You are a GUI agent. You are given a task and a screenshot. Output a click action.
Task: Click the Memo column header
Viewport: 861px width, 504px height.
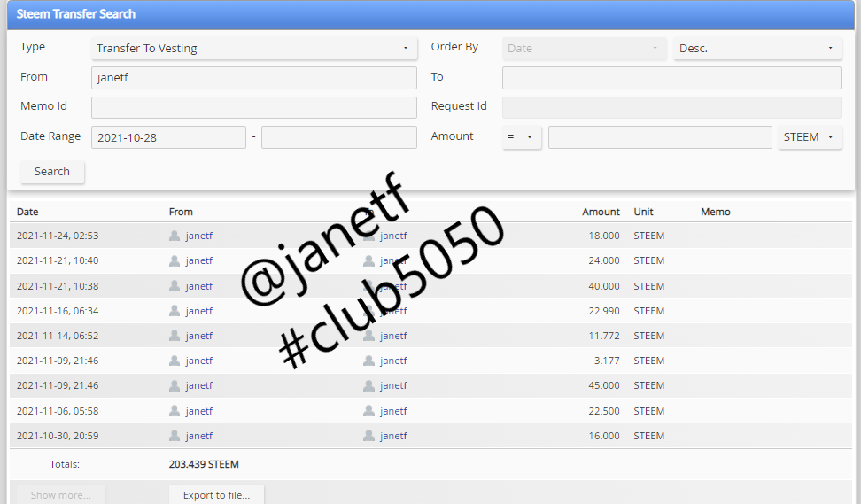pos(716,212)
